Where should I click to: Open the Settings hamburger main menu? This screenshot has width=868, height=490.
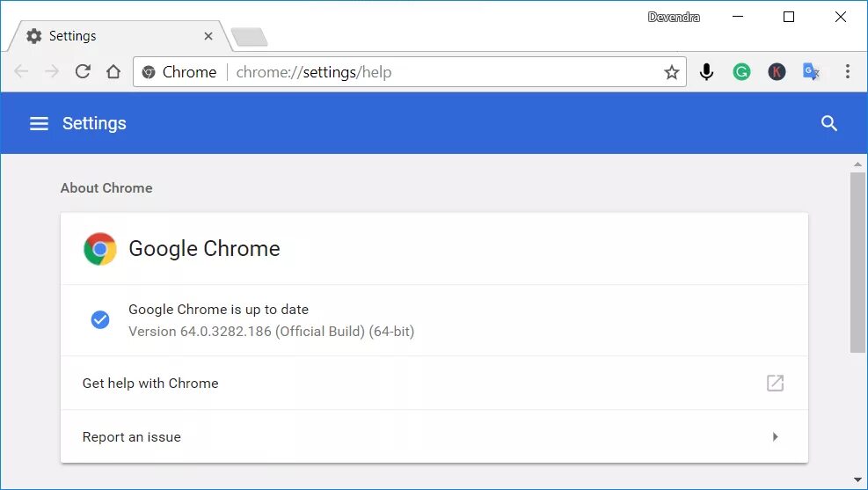pos(39,123)
